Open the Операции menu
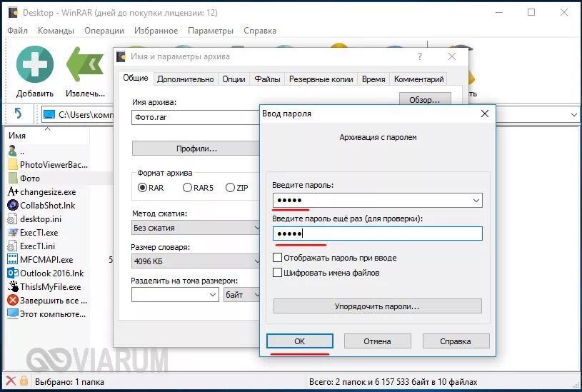 pos(104,31)
